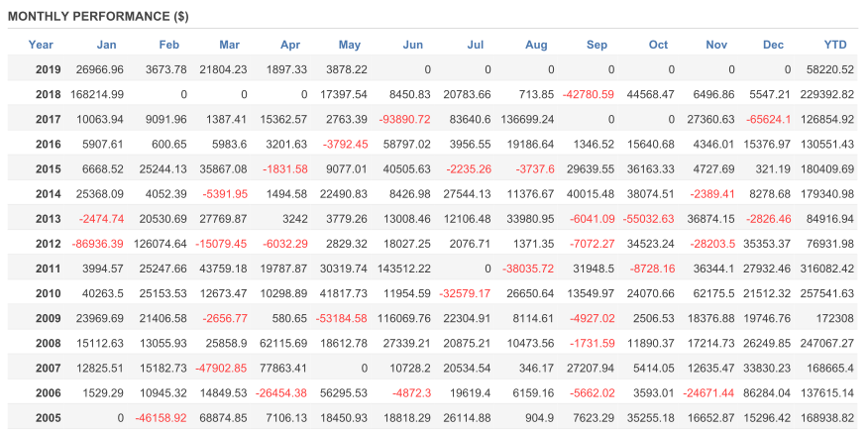Select the Oct column header
The height and width of the screenshot is (431, 868).
tap(659, 45)
